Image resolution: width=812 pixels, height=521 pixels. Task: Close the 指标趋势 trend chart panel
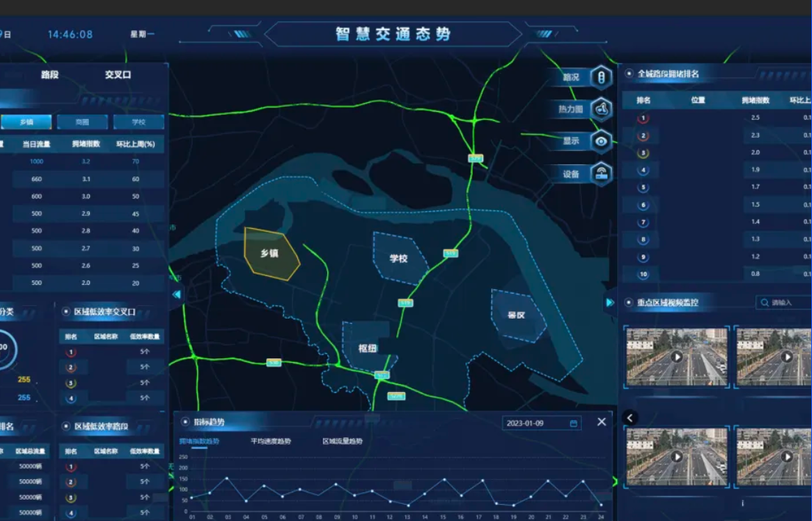pos(602,422)
